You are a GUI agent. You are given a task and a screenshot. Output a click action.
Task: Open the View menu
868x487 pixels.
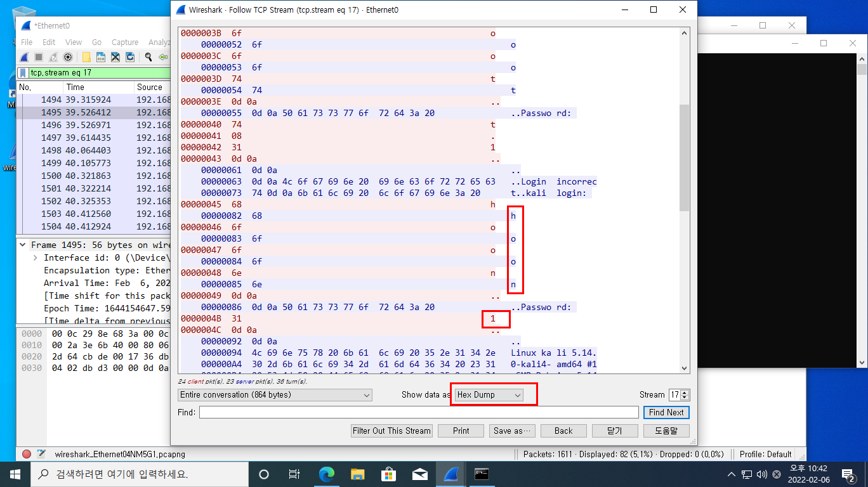pyautogui.click(x=74, y=42)
